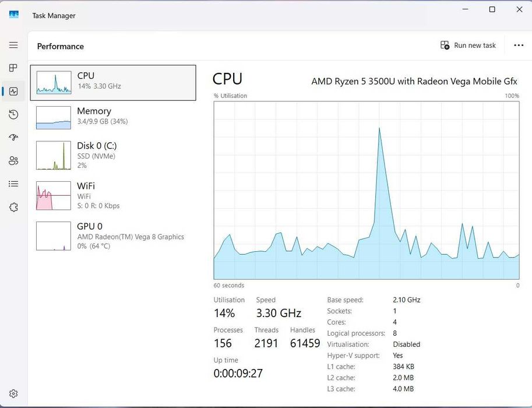Select the Disk 0 (C:) entry
Screen dimensions: 532x408
(113, 155)
